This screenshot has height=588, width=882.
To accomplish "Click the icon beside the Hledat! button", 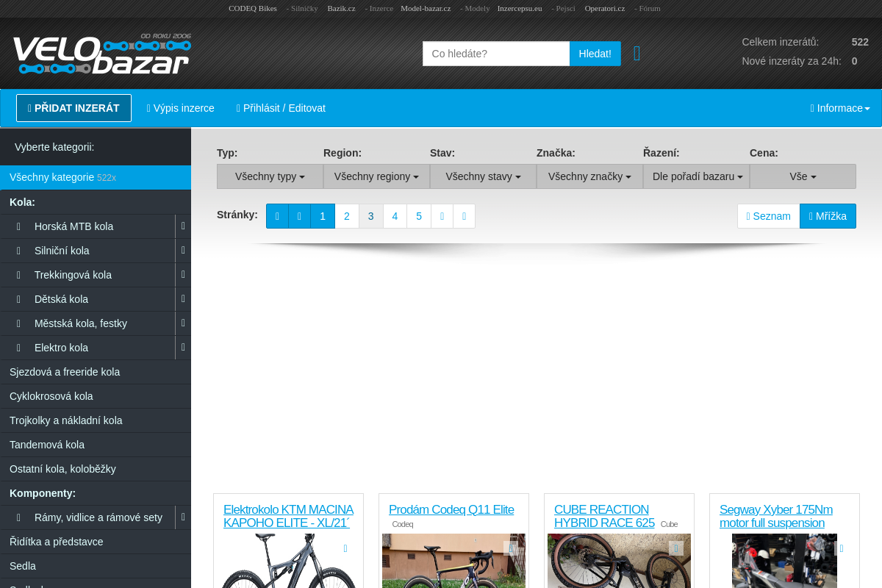I will (x=637, y=54).
